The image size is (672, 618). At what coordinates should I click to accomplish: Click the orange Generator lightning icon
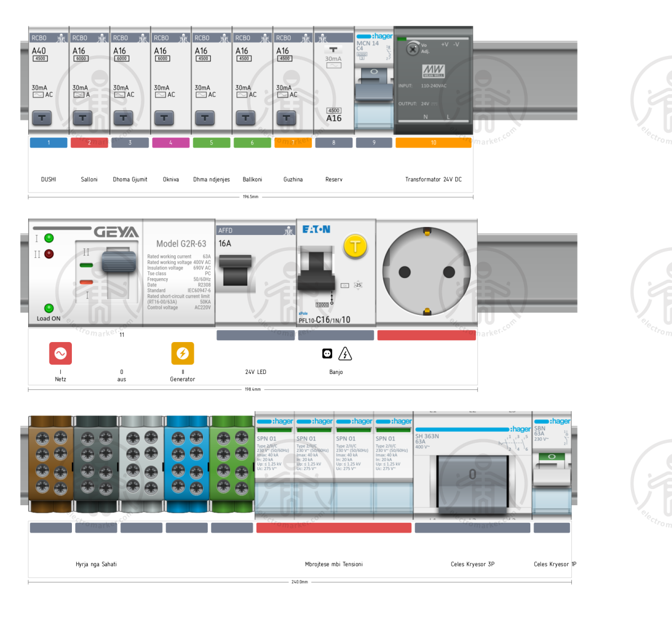tap(183, 353)
